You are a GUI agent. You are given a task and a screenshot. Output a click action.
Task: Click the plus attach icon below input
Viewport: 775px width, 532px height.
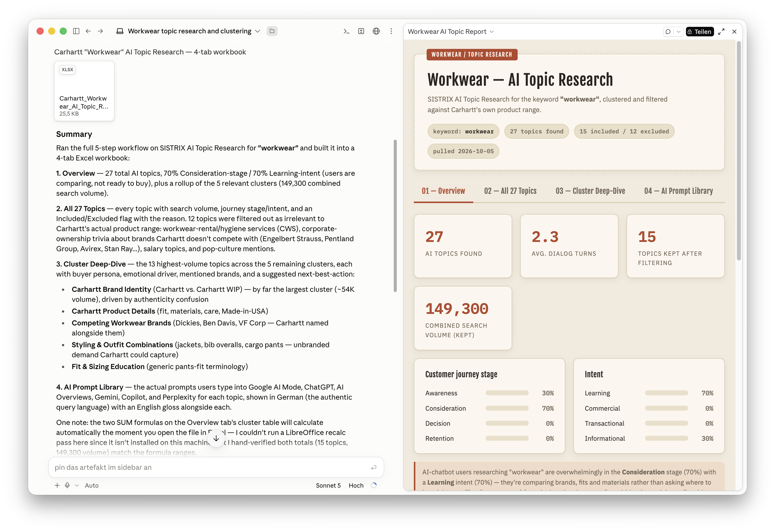(x=57, y=485)
